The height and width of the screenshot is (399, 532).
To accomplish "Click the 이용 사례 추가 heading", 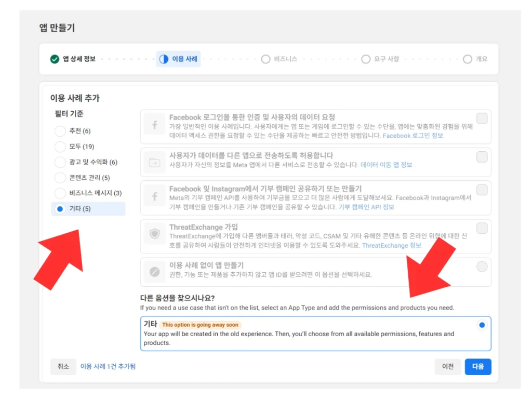I will [75, 98].
